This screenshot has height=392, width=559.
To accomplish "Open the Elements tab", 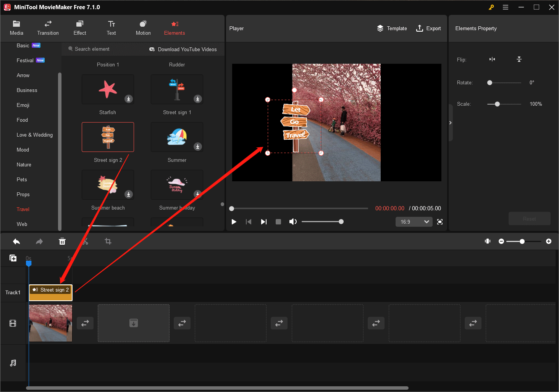I will pos(174,28).
